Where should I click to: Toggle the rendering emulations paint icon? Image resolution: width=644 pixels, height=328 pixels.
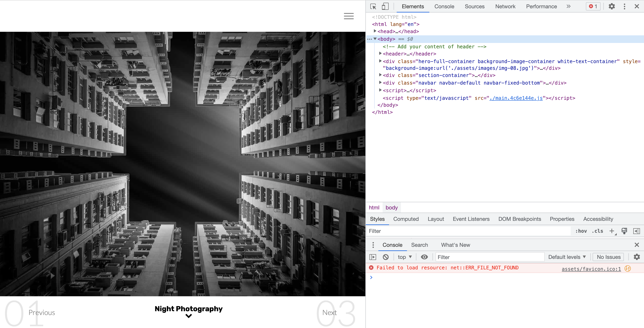pyautogui.click(x=624, y=231)
